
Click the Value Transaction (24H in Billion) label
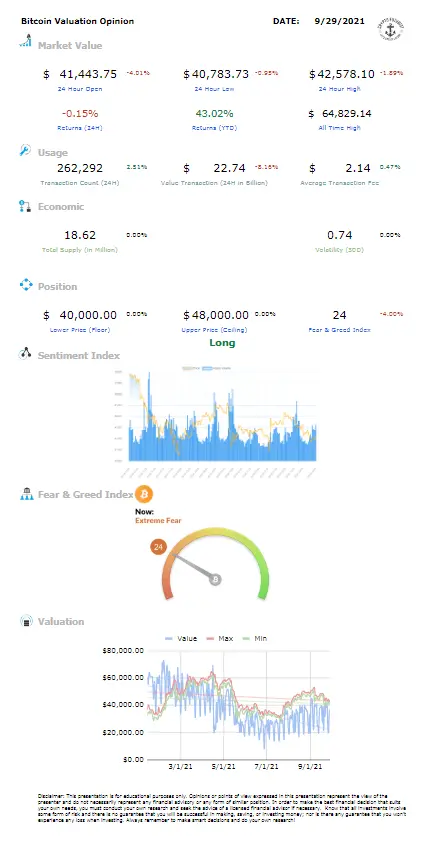pyautogui.click(x=214, y=182)
